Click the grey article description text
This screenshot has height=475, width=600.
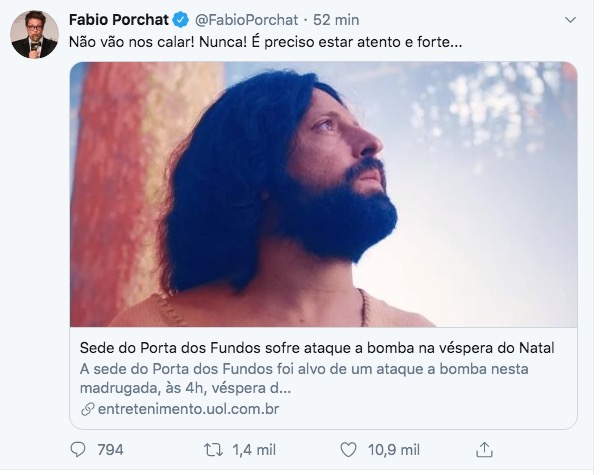300,378
